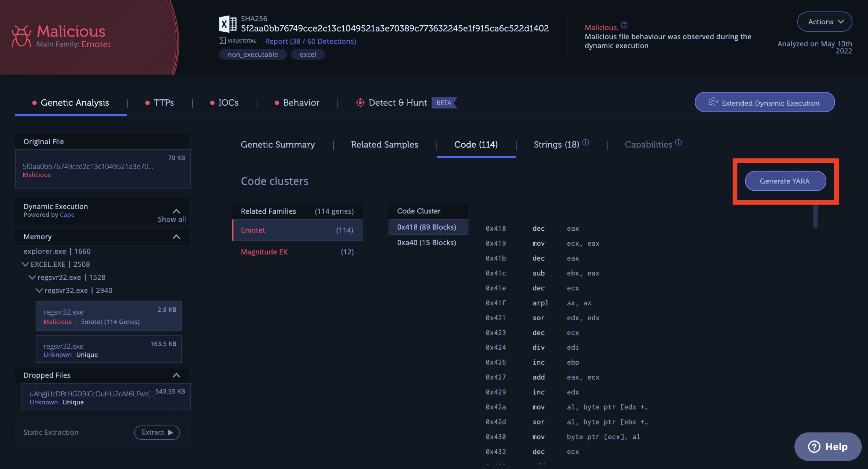Click the Extract button for Static Extraction
868x469 pixels.
157,433
